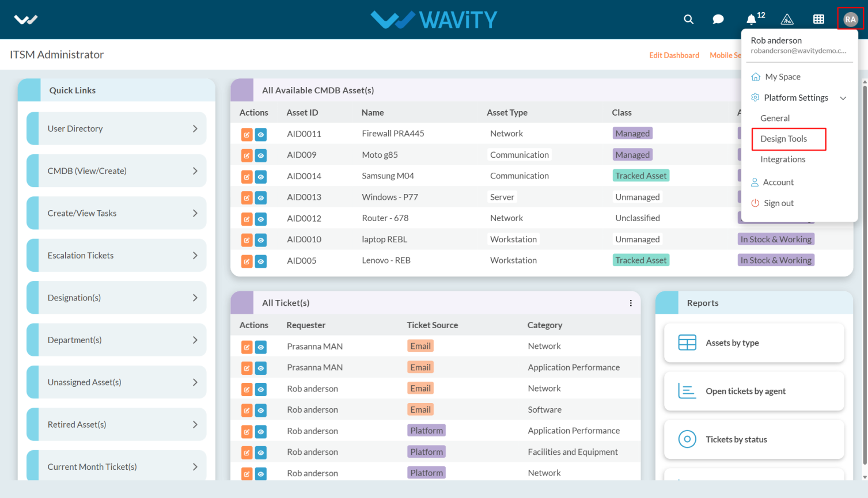Open the Open tickets by agent report
This screenshot has width=868, height=498.
click(x=754, y=391)
